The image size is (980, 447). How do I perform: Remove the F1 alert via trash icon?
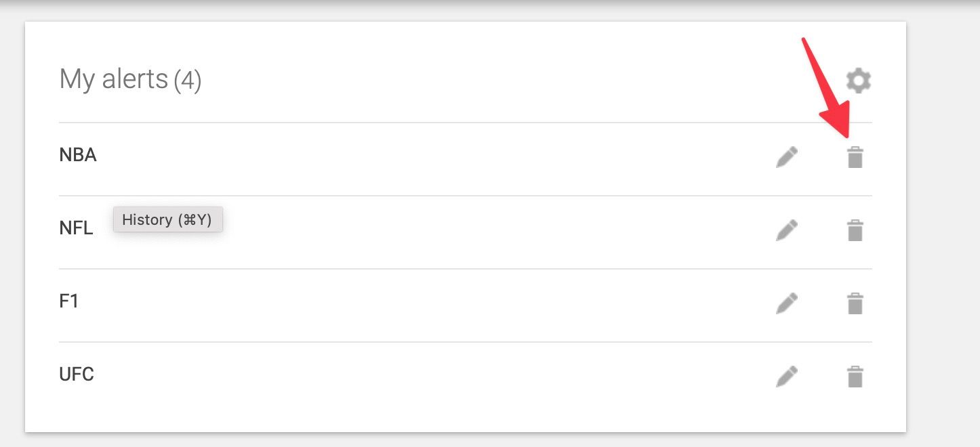point(855,303)
